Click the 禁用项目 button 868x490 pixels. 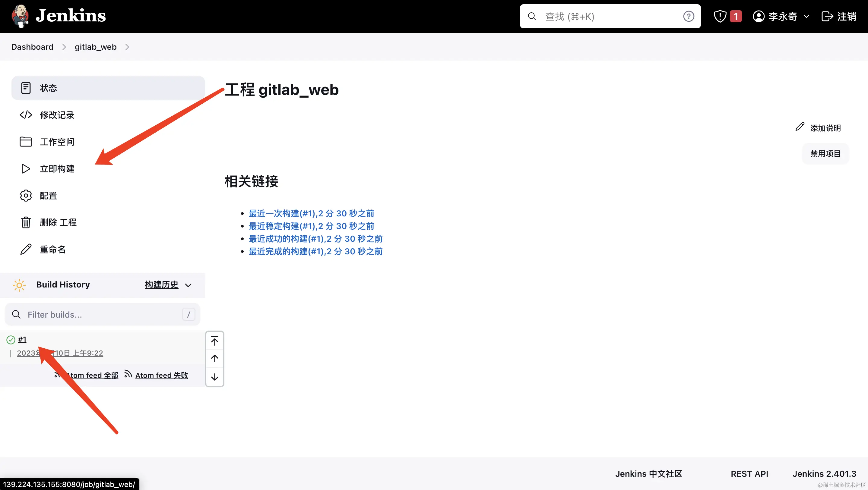click(x=825, y=154)
